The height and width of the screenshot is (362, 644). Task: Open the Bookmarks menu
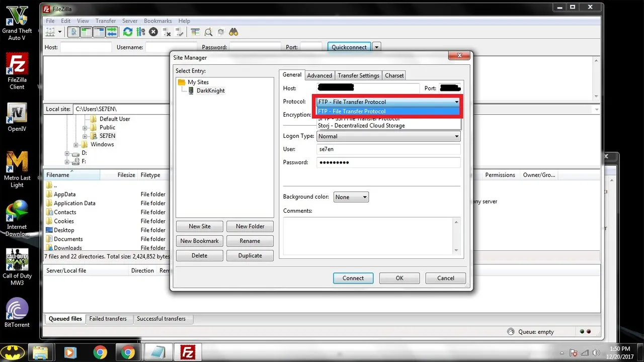[x=158, y=21]
